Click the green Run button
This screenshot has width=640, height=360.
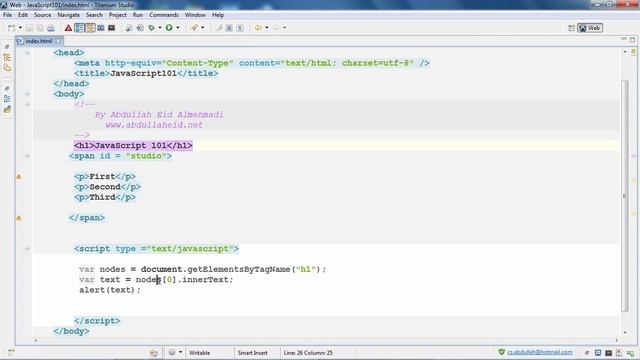click(x=169, y=28)
